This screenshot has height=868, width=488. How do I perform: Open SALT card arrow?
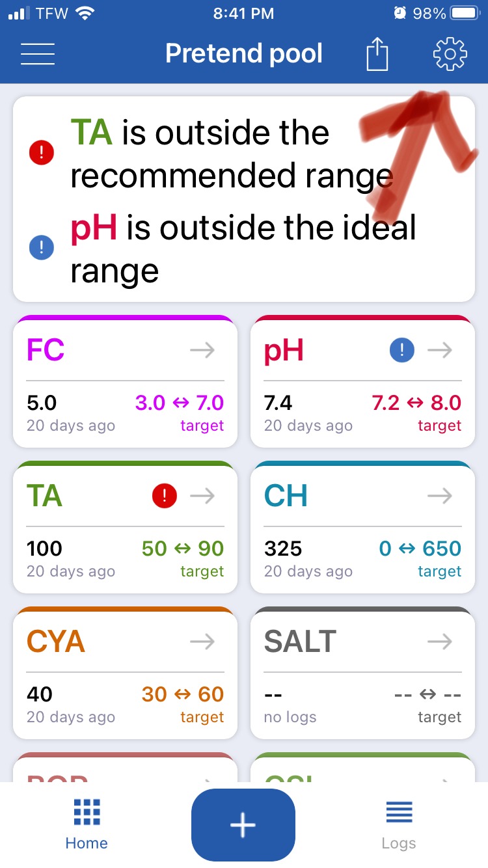point(440,642)
